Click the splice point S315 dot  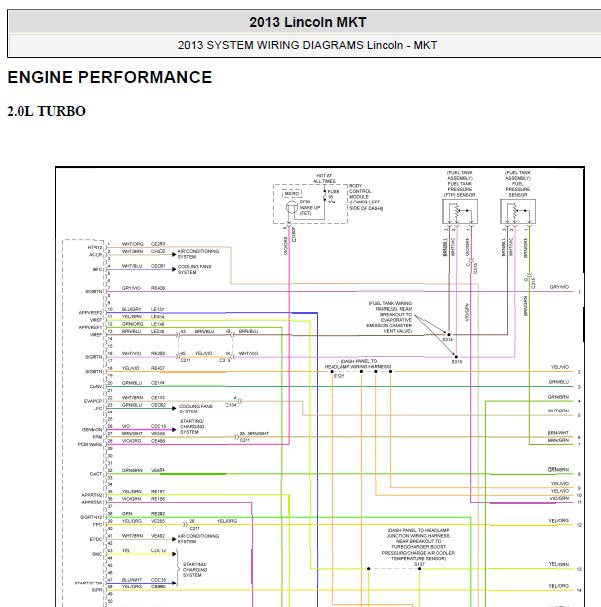pyautogui.click(x=456, y=357)
